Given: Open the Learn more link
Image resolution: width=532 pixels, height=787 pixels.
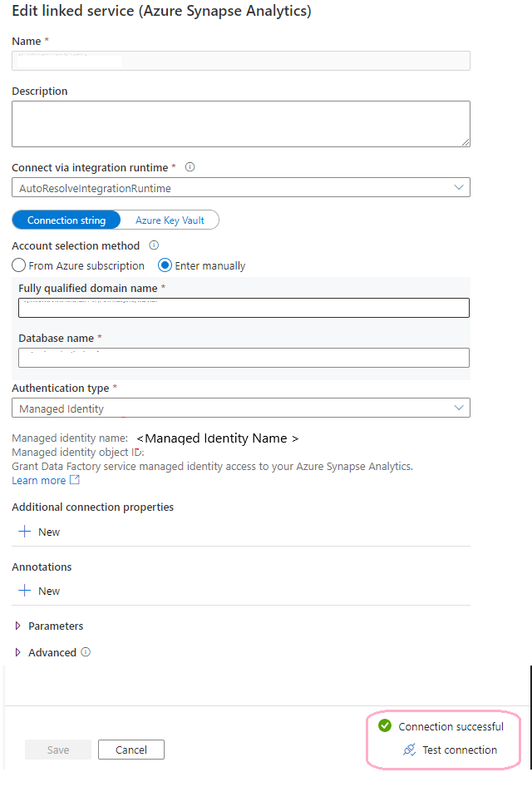Looking at the screenshot, I should 38,480.
